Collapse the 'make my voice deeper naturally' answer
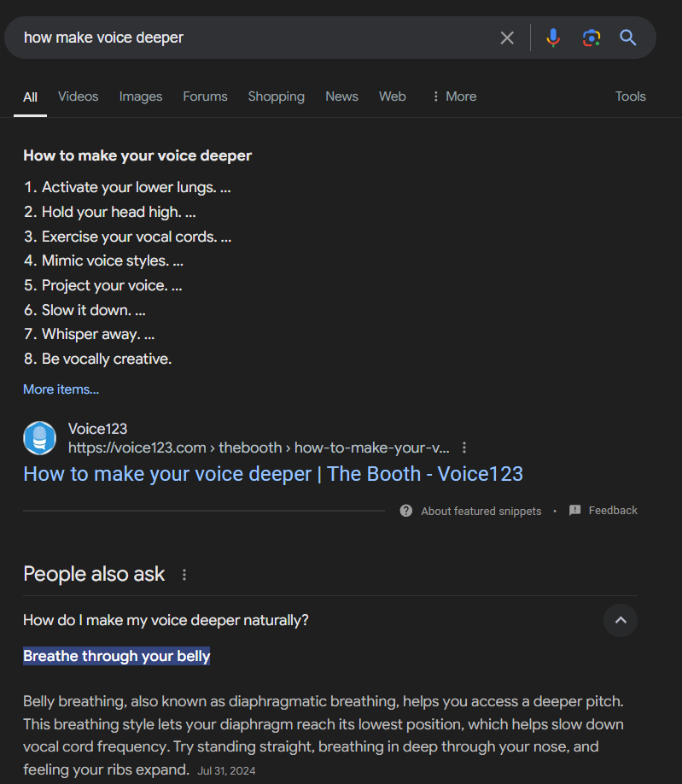Viewport: 682px width, 784px height. point(621,620)
